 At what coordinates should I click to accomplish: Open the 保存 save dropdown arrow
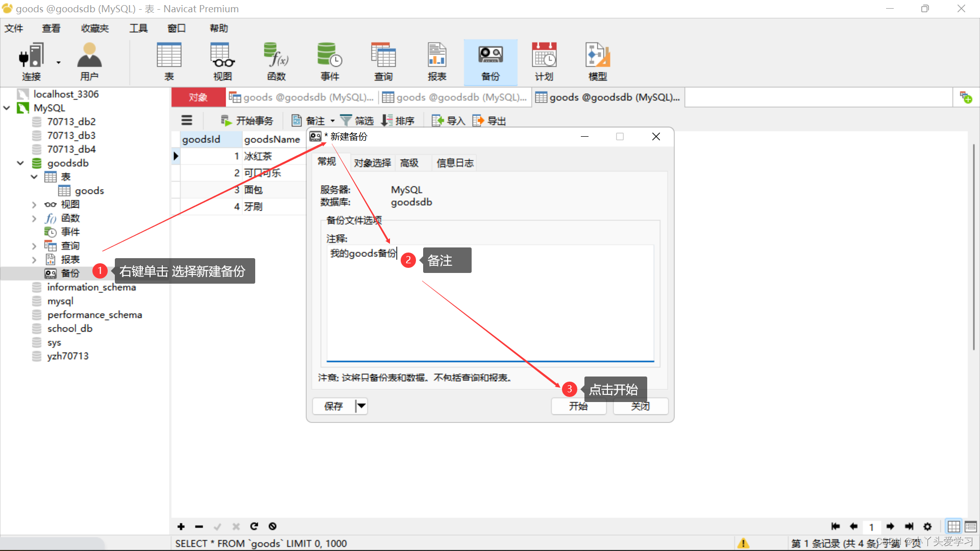(361, 406)
